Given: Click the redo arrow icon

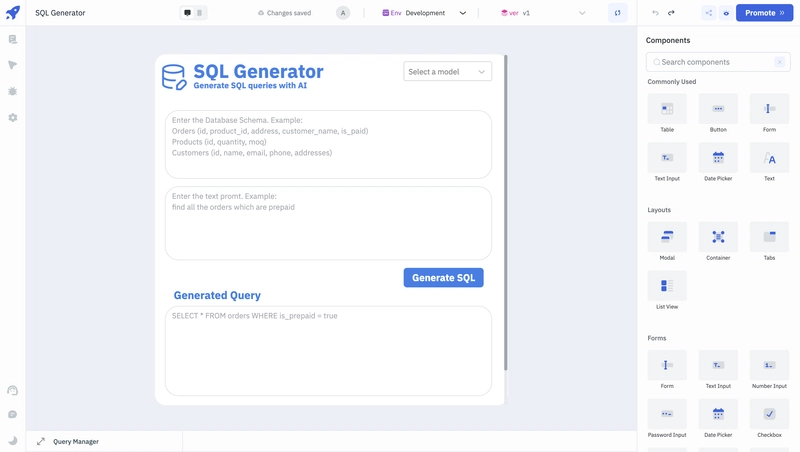Looking at the screenshot, I should (671, 13).
